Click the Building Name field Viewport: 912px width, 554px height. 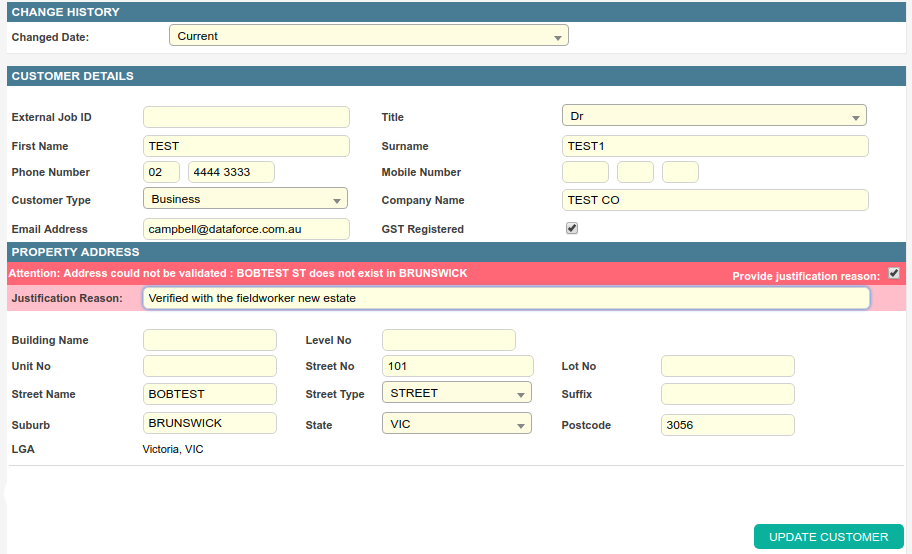210,340
